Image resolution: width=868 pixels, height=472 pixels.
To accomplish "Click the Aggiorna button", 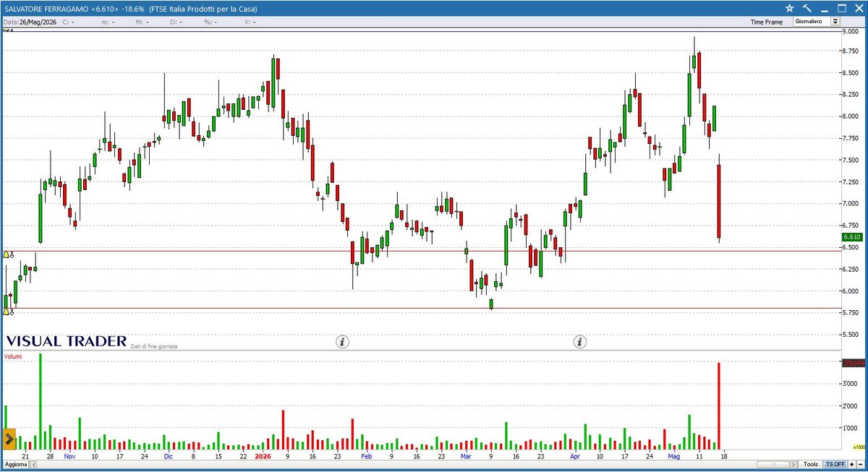I will pos(16,463).
